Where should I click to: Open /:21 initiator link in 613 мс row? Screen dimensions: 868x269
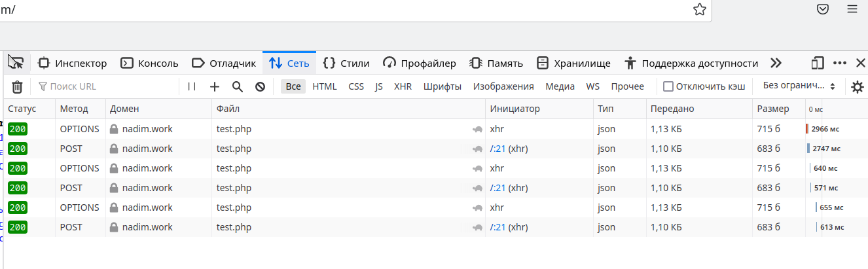tap(497, 227)
